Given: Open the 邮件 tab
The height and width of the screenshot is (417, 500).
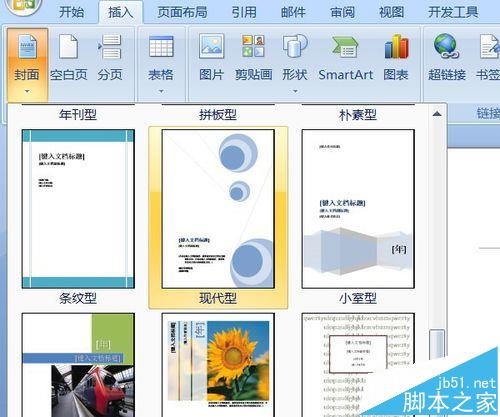Looking at the screenshot, I should [x=293, y=13].
